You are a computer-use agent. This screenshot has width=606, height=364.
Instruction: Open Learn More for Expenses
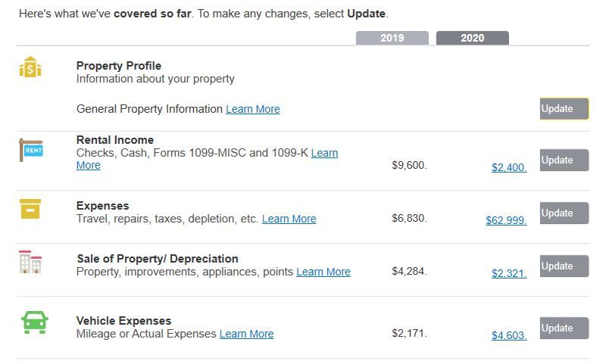tap(289, 219)
